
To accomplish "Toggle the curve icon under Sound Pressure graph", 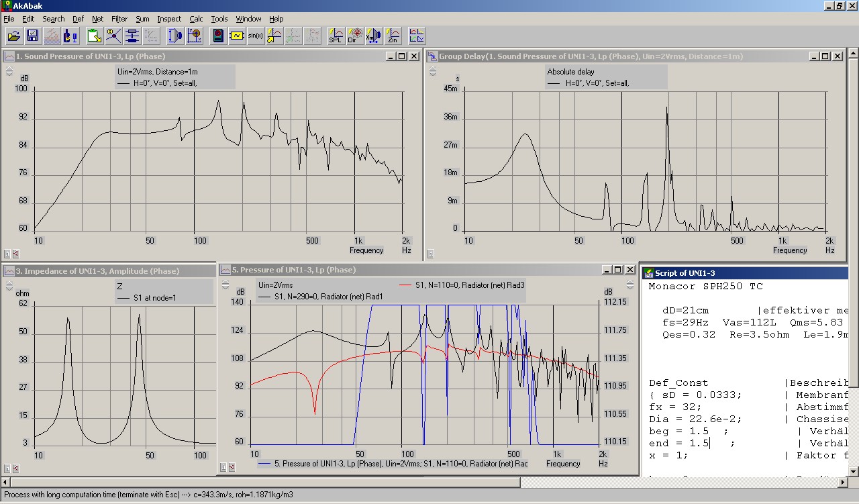I will [x=15, y=254].
